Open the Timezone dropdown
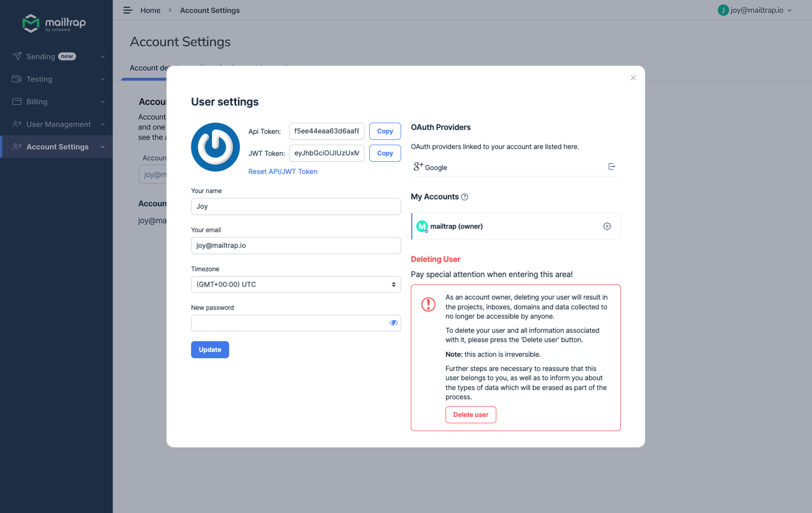The width and height of the screenshot is (812, 513). click(296, 284)
